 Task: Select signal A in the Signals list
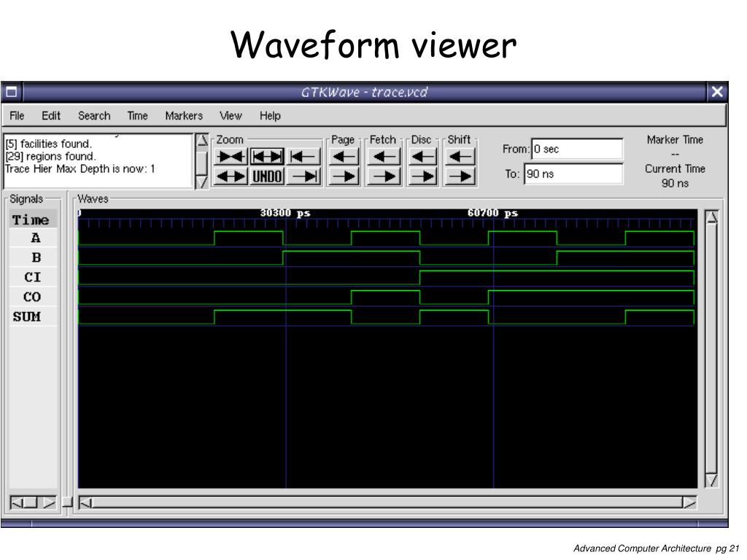33,238
